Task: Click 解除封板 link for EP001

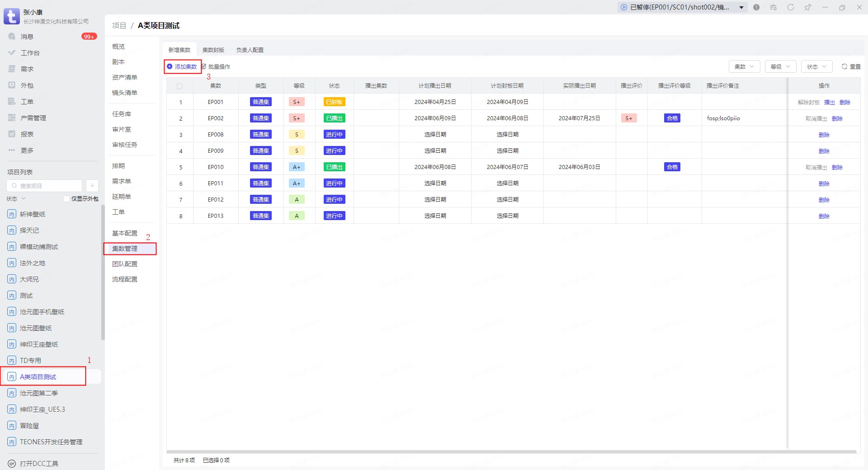Action: coord(808,102)
